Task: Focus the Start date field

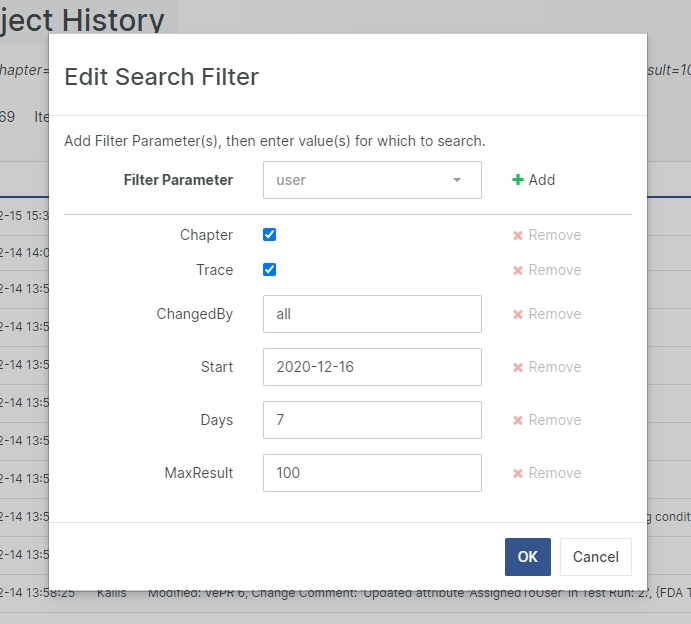Action: [372, 367]
